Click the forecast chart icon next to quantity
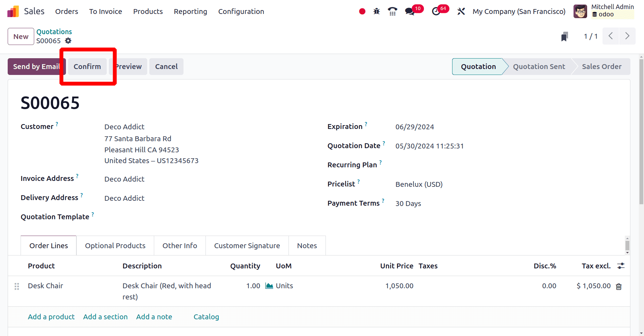The image size is (644, 336). (269, 286)
